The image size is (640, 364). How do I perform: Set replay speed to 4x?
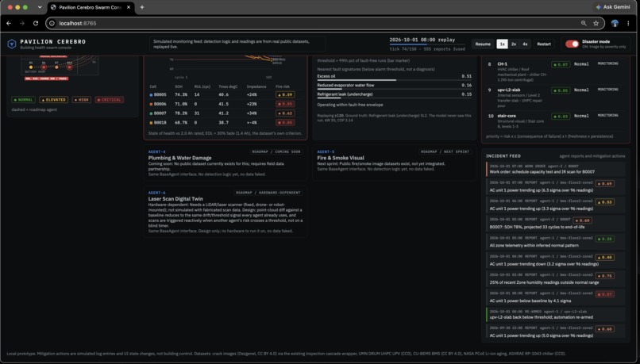tap(525, 44)
